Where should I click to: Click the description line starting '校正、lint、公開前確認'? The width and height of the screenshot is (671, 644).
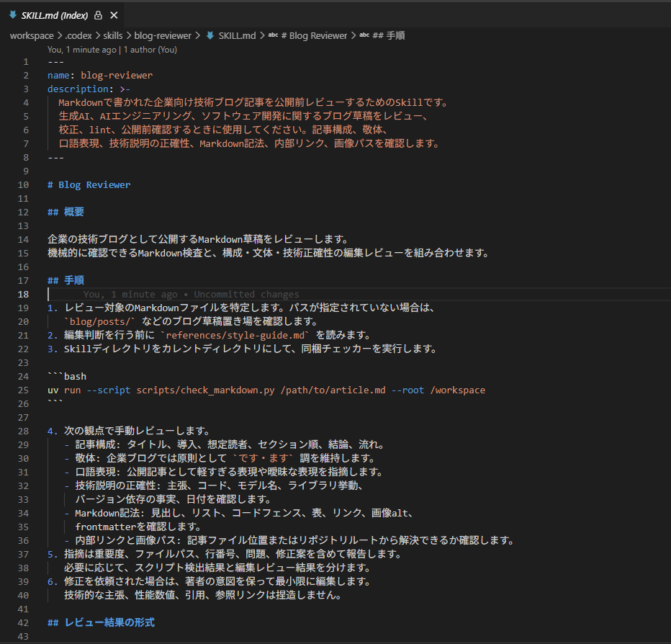tap(223, 130)
